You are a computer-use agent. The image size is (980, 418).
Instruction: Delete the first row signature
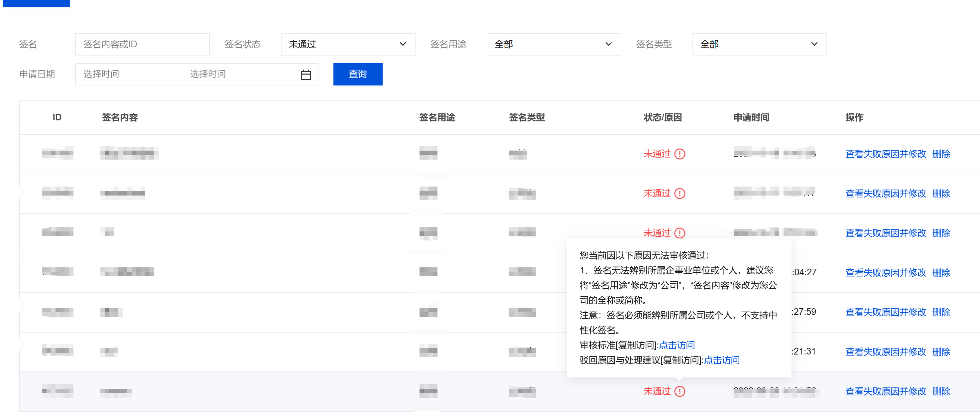941,154
